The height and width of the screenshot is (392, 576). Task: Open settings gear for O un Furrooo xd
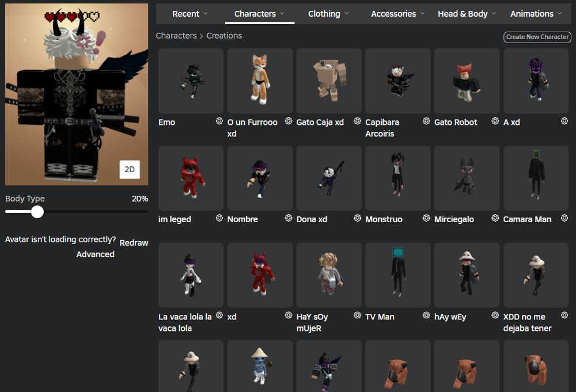coord(289,121)
